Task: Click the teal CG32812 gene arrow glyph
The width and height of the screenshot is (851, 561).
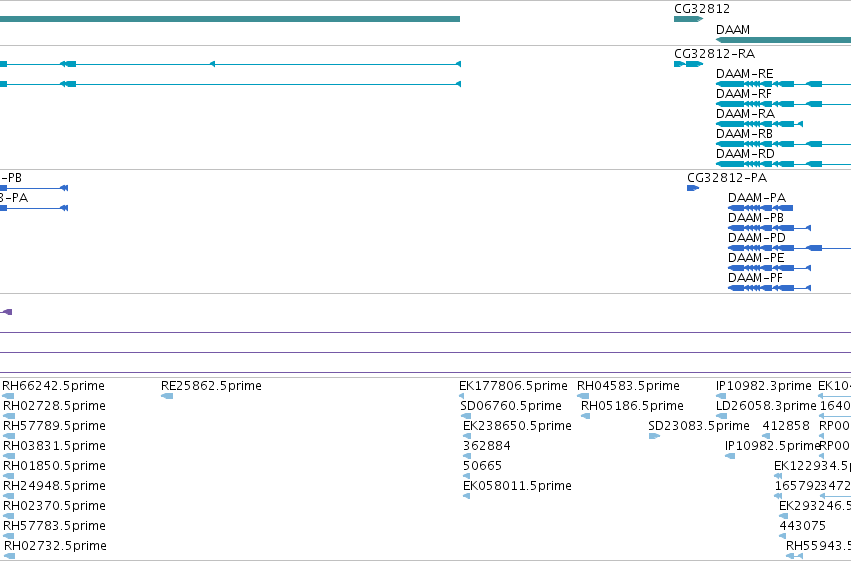Action: tap(688, 19)
